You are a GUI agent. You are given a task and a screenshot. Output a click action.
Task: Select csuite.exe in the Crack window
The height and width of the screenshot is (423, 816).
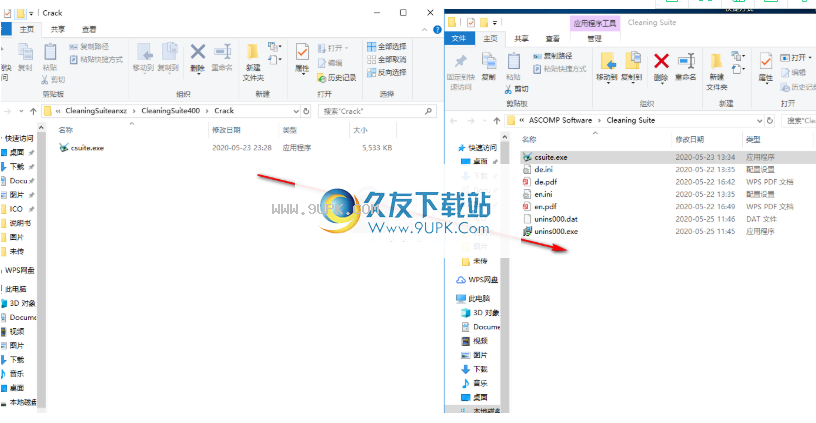click(x=82, y=148)
